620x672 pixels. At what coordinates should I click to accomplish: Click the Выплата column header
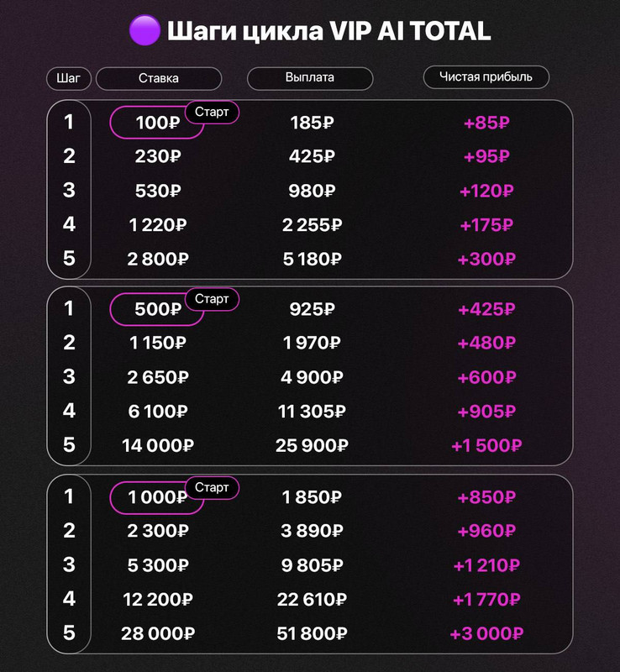(310, 78)
